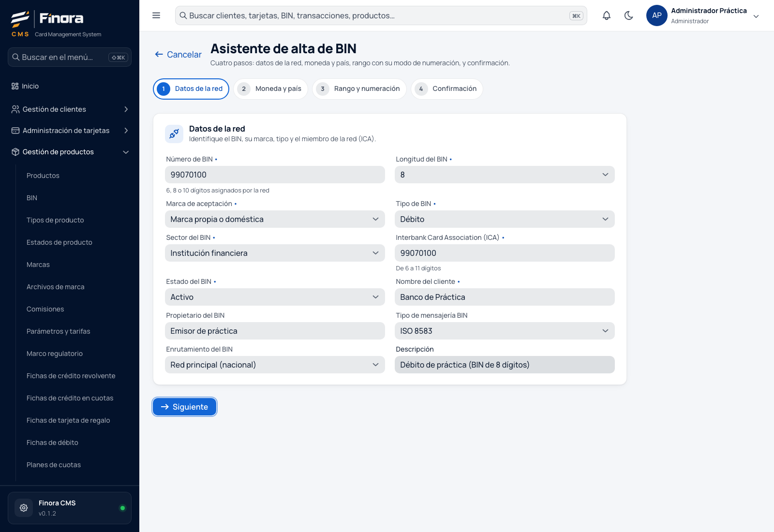Screen dimensions: 774x532
Task: Open Productos in sidebar menu
Action: pyautogui.click(x=43, y=176)
